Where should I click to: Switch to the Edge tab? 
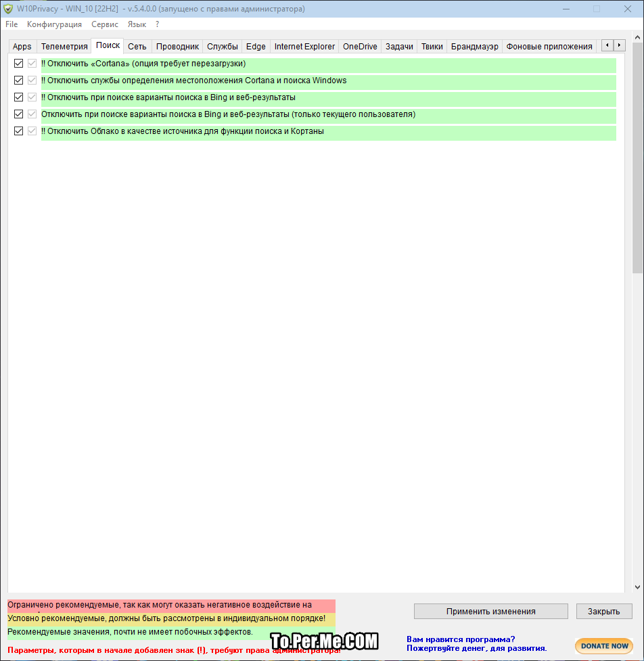click(256, 47)
